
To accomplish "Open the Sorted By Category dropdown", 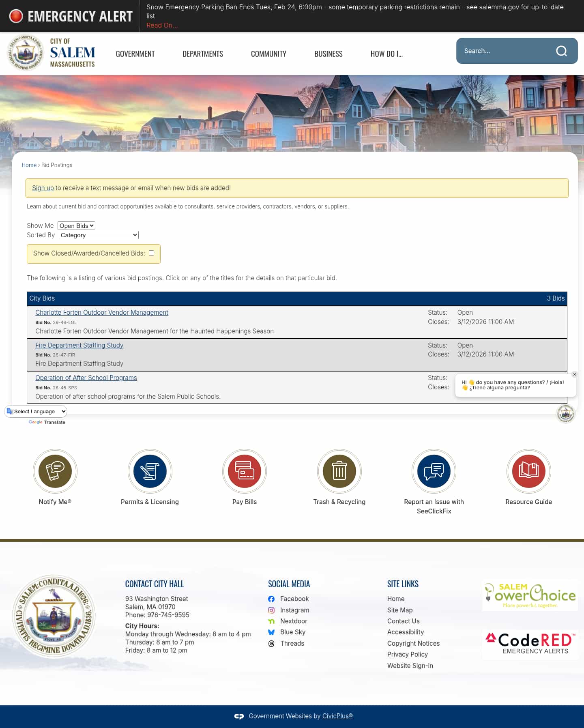I will click(99, 235).
